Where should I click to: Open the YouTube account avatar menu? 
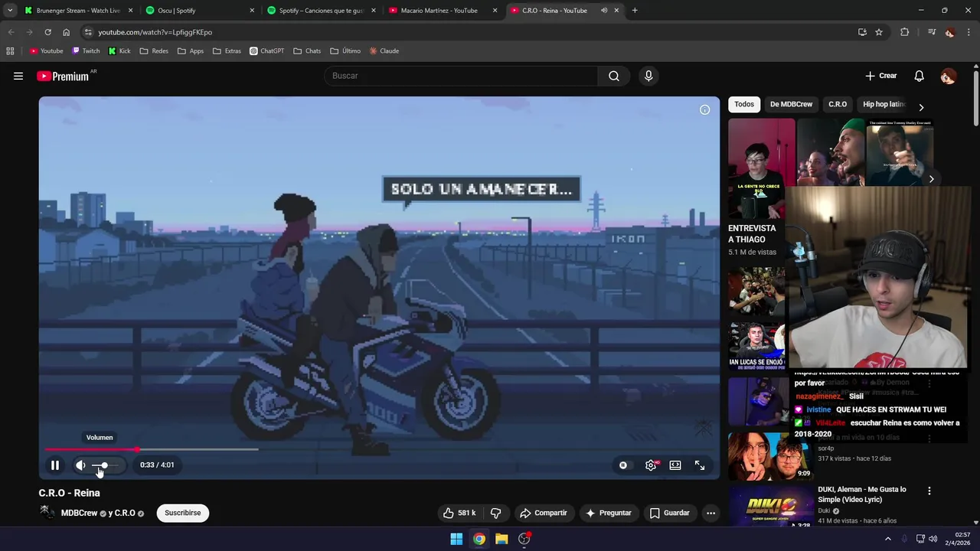[948, 76]
